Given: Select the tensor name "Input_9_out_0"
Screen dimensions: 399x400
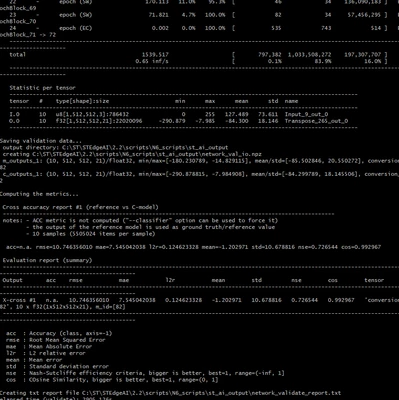Looking at the screenshot, I should (306, 114).
